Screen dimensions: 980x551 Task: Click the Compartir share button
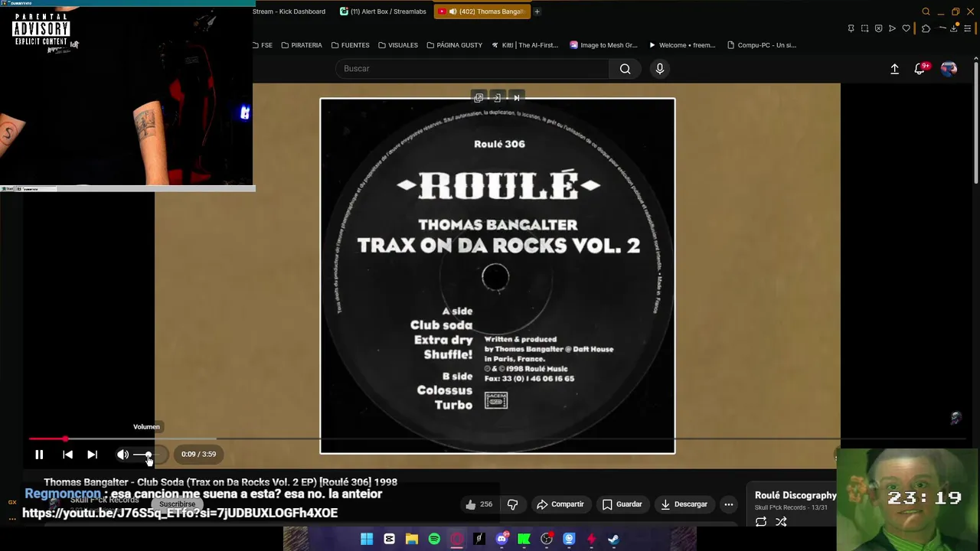[x=560, y=504]
